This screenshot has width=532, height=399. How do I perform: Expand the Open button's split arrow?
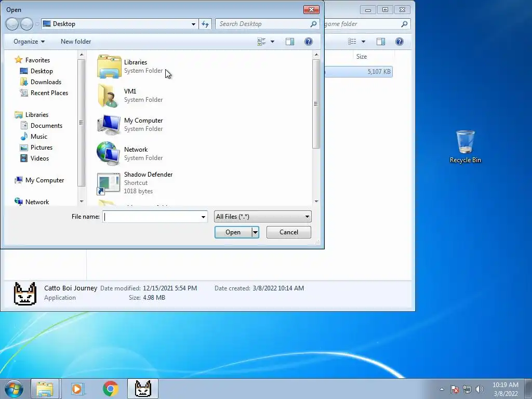point(256,232)
